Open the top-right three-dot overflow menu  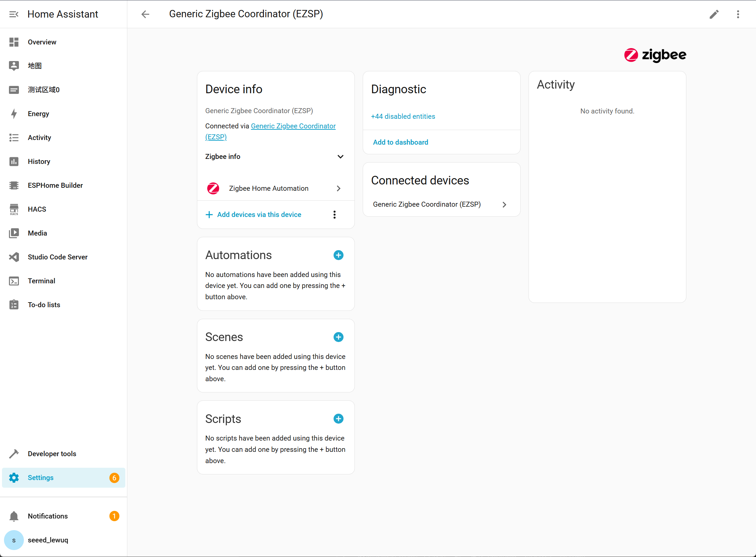click(738, 14)
